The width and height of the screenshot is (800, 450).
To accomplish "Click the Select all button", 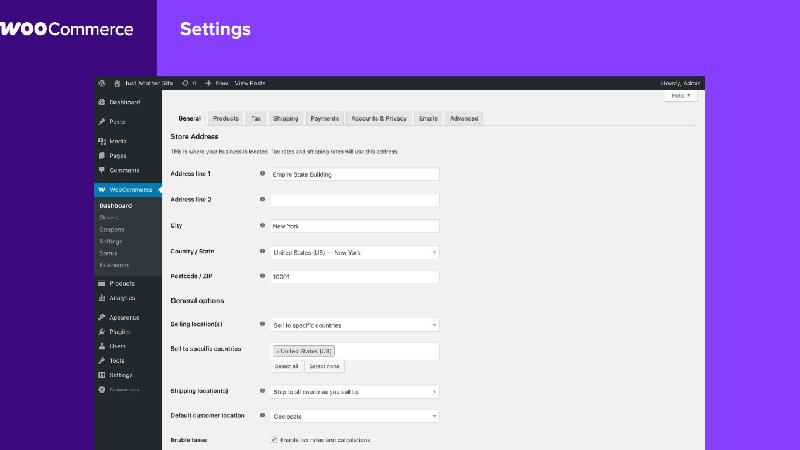I will [286, 366].
